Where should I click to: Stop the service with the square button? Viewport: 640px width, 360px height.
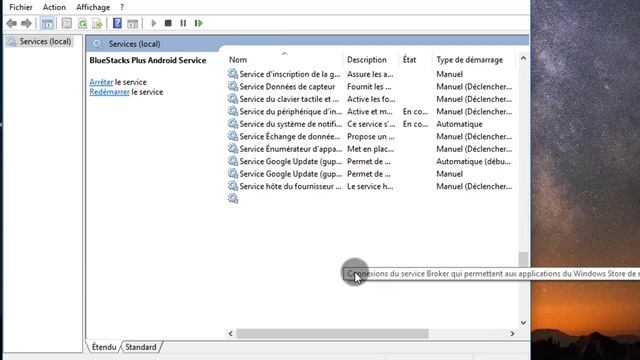coord(168,23)
